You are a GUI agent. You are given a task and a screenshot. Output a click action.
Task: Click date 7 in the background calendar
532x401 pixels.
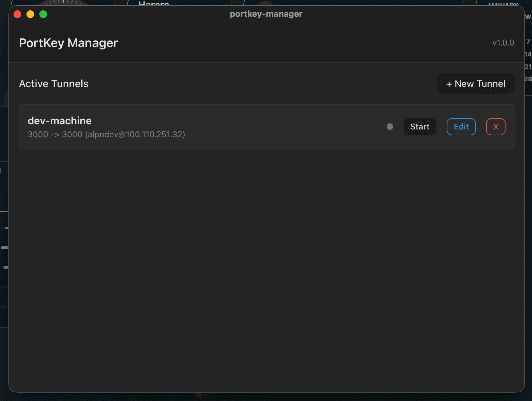[528, 42]
